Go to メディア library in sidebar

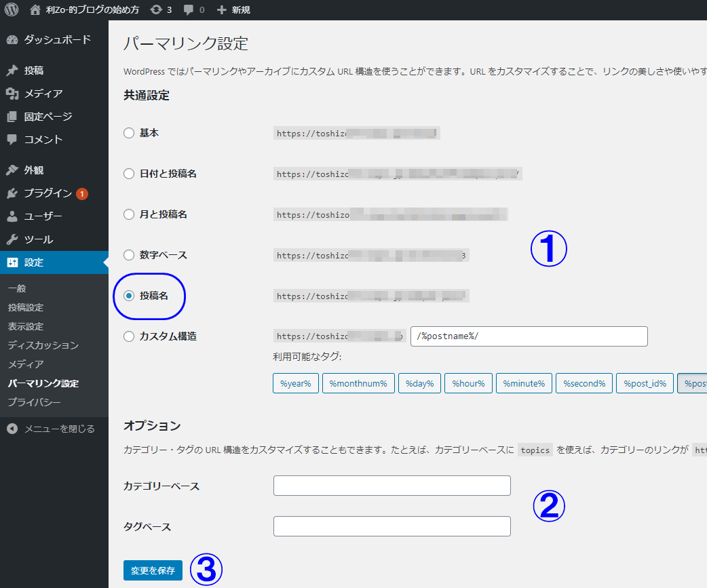[x=43, y=94]
